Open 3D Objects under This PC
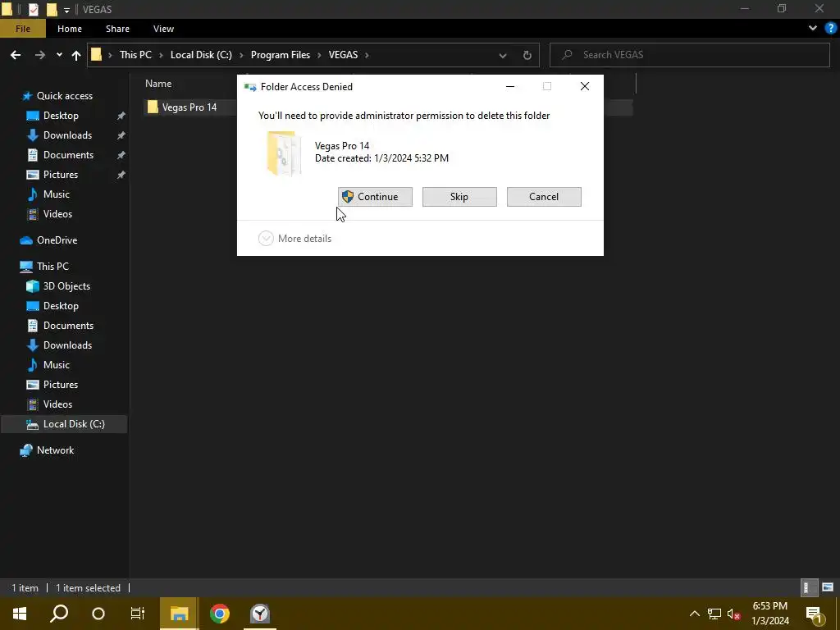The width and height of the screenshot is (840, 630). coord(66,286)
